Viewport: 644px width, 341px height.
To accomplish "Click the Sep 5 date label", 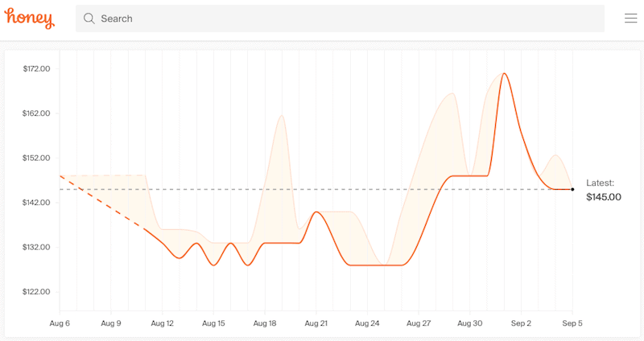I will pos(572,323).
